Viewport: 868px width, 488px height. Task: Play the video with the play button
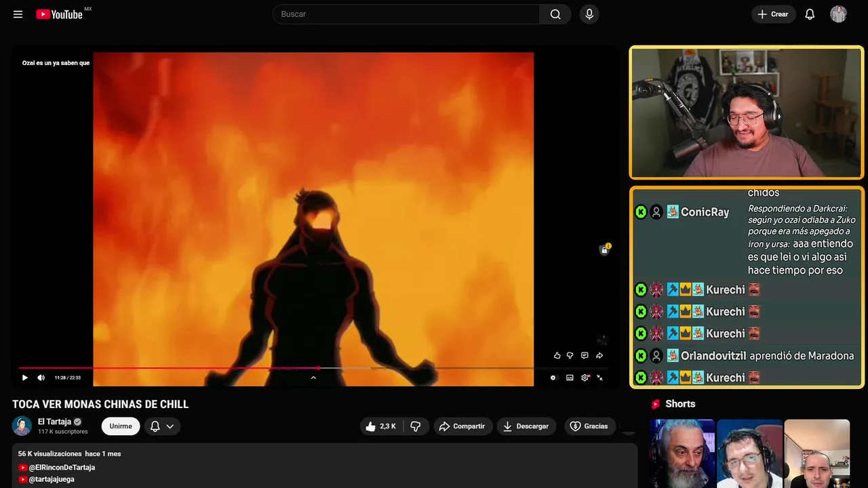click(x=25, y=378)
